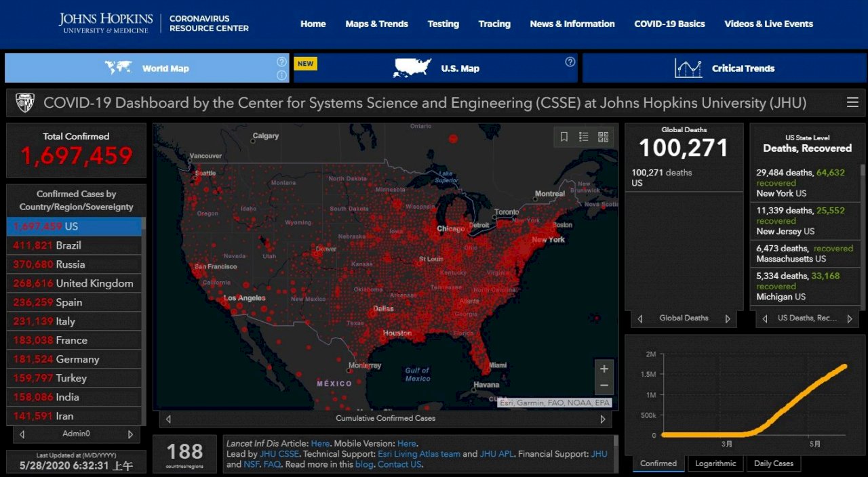The height and width of the screenshot is (477, 868).
Task: Select France in confirmed cases list
Action: 74,340
